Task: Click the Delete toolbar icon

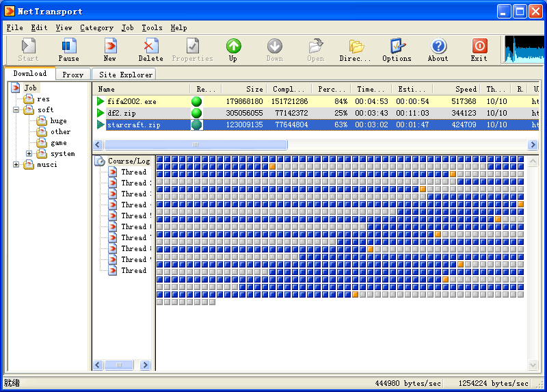Action: tap(150, 46)
